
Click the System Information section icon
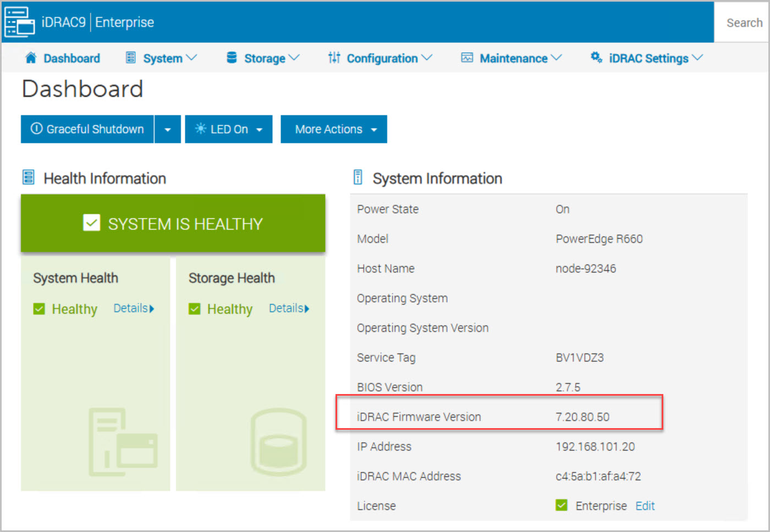click(358, 178)
